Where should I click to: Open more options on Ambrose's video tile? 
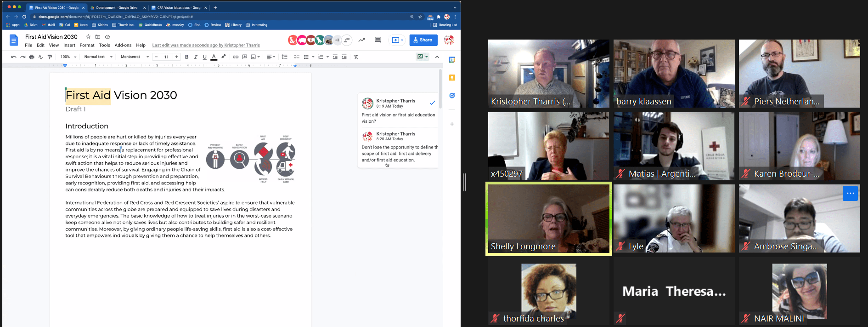pyautogui.click(x=850, y=193)
